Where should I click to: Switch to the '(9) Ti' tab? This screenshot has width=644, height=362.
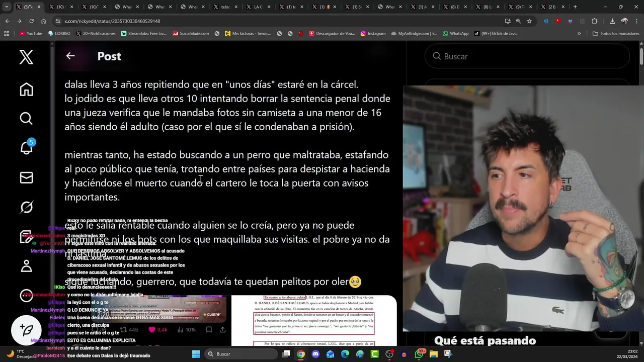[520, 7]
